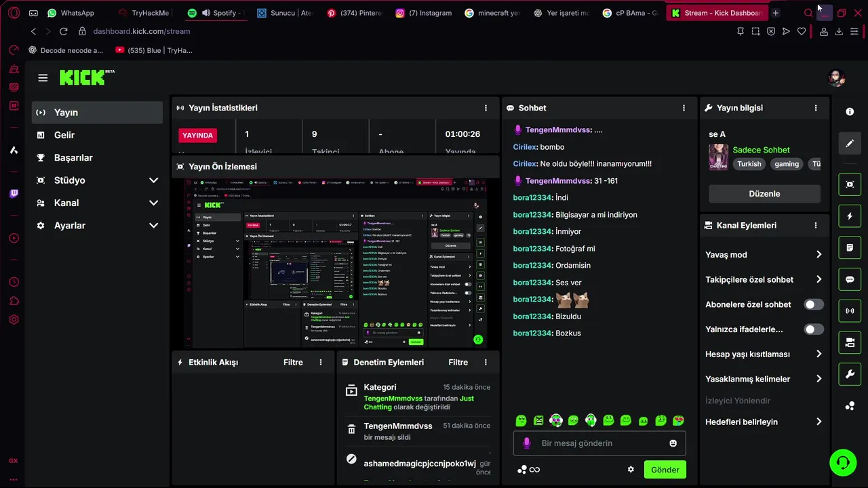Select Gelir in the left navigation
Viewport: 868px width, 488px height.
point(97,135)
